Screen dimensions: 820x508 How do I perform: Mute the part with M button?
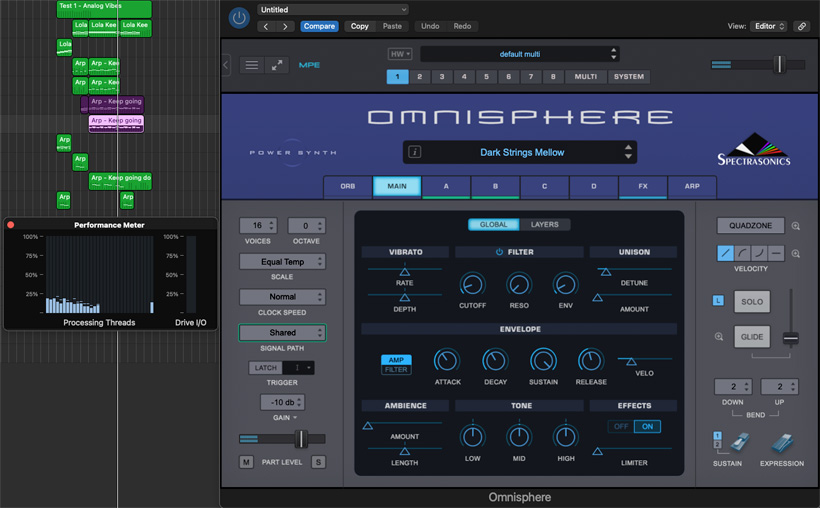pyautogui.click(x=246, y=462)
